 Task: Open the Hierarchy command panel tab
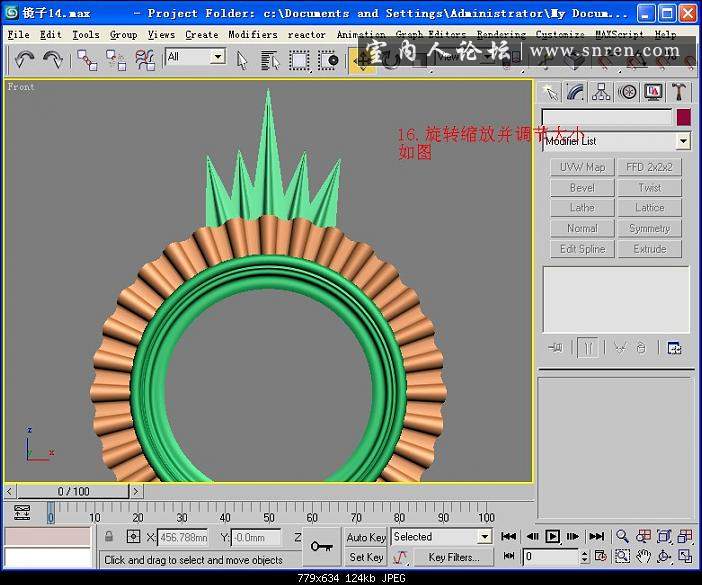[x=601, y=92]
